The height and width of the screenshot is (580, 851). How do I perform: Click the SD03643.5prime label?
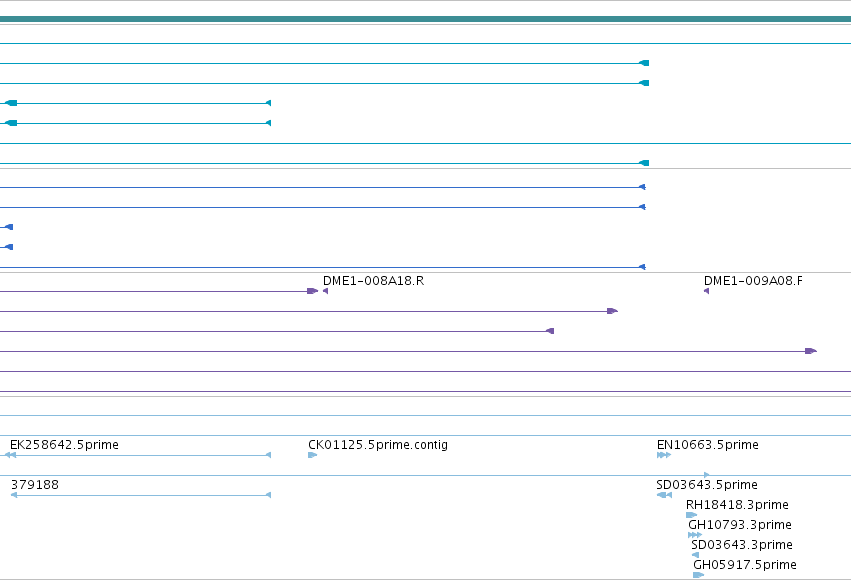pos(707,485)
